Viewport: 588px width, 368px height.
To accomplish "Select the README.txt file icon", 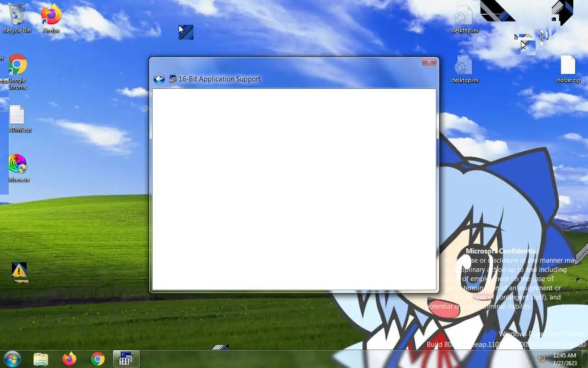I will (17, 119).
